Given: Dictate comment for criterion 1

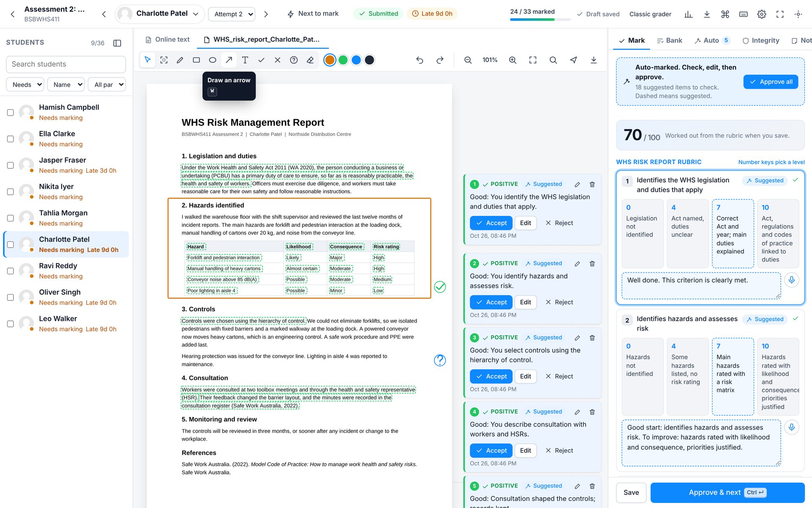Looking at the screenshot, I should (792, 280).
